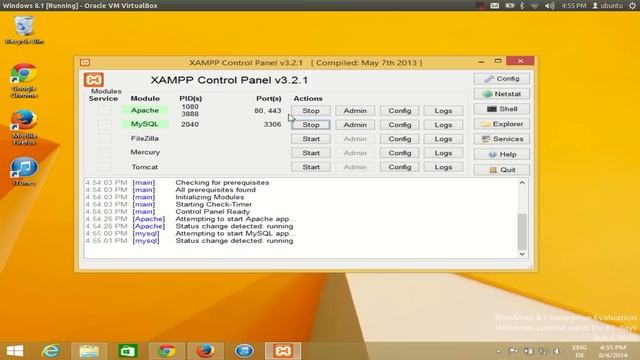Click the Windows tray volume icon

point(557,351)
